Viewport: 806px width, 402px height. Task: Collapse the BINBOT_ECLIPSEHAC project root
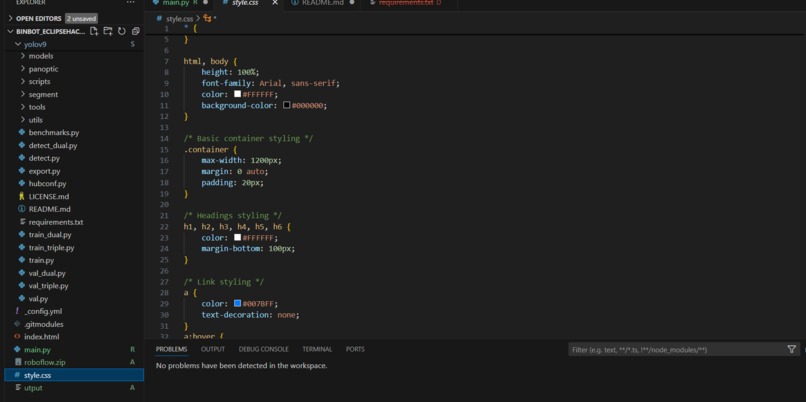10,31
